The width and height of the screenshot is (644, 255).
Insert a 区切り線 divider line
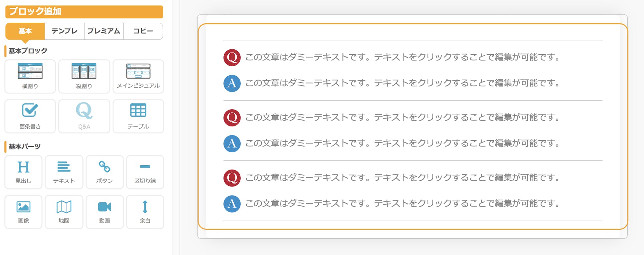[x=145, y=172]
